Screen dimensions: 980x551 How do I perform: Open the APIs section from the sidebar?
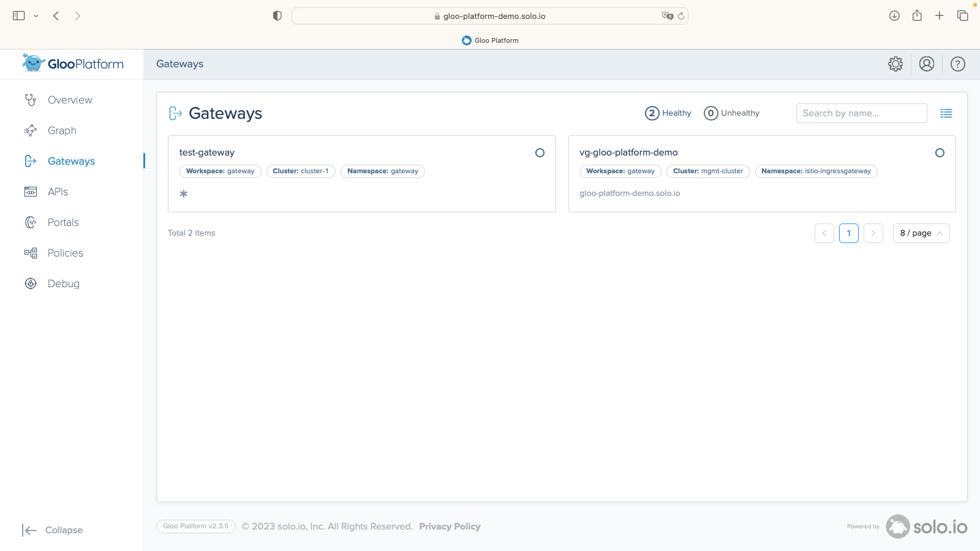(x=58, y=192)
